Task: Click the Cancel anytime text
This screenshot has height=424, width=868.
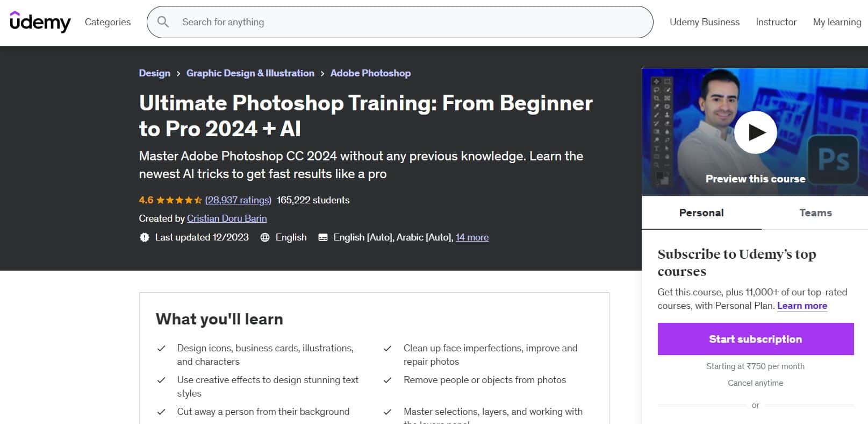Action: 755,383
